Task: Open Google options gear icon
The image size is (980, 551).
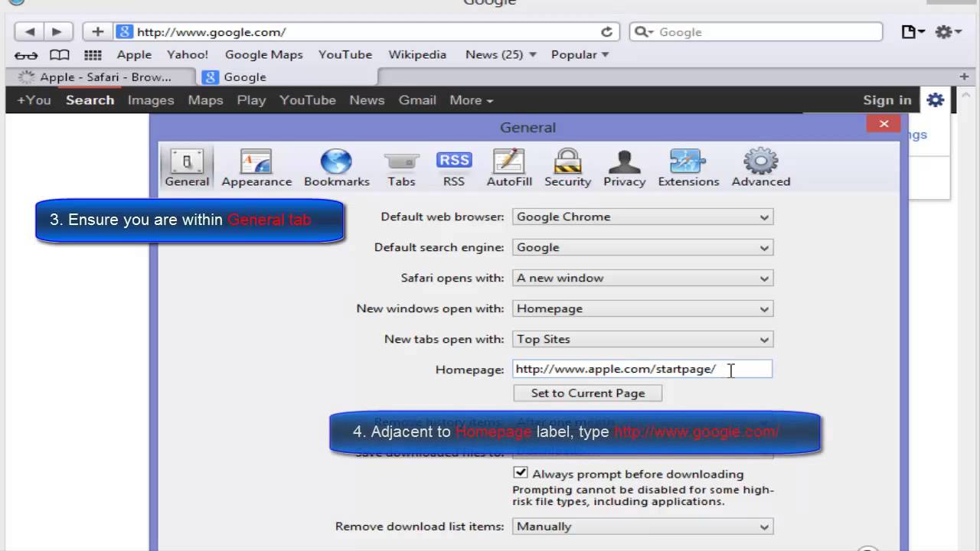Action: pyautogui.click(x=935, y=100)
